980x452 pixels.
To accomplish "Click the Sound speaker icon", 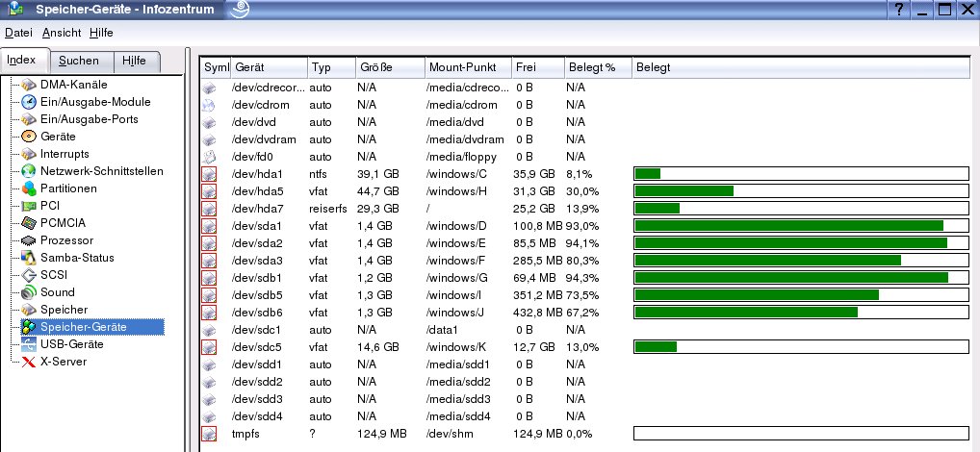I will point(29,292).
